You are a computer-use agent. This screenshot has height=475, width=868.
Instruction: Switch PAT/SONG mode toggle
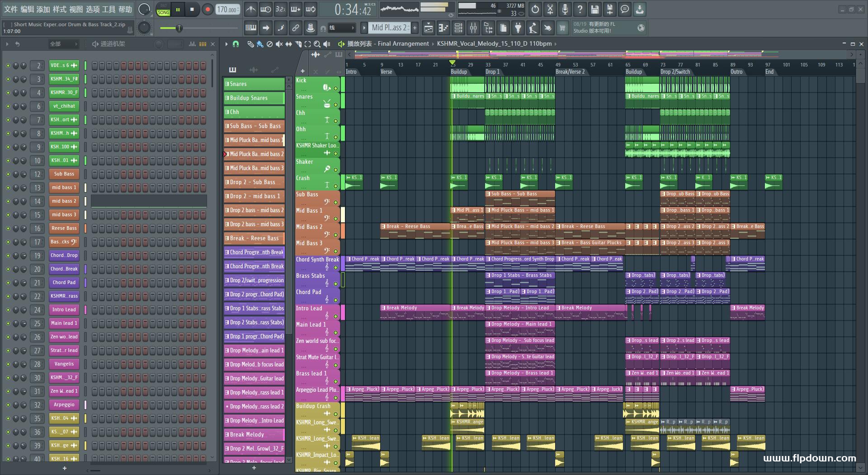(x=164, y=9)
